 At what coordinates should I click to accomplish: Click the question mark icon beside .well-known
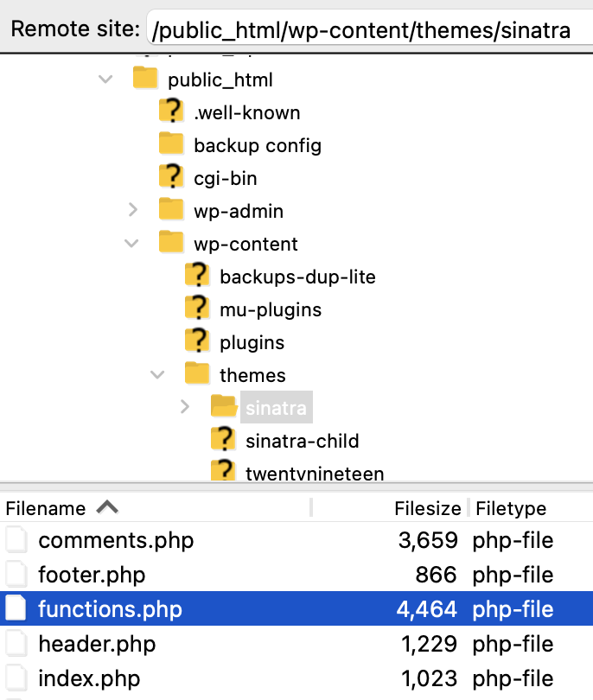pyautogui.click(x=170, y=111)
